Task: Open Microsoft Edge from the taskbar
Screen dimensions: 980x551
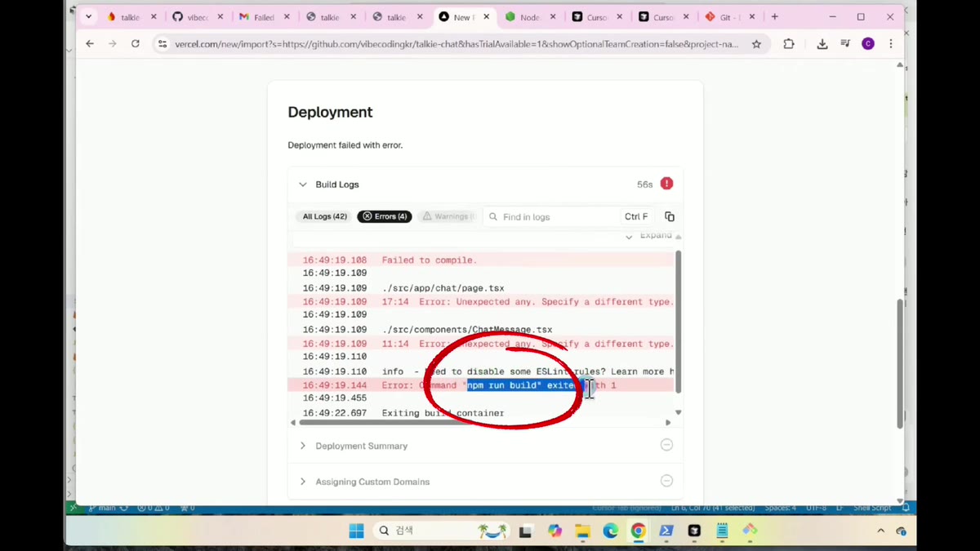Action: 611,531
